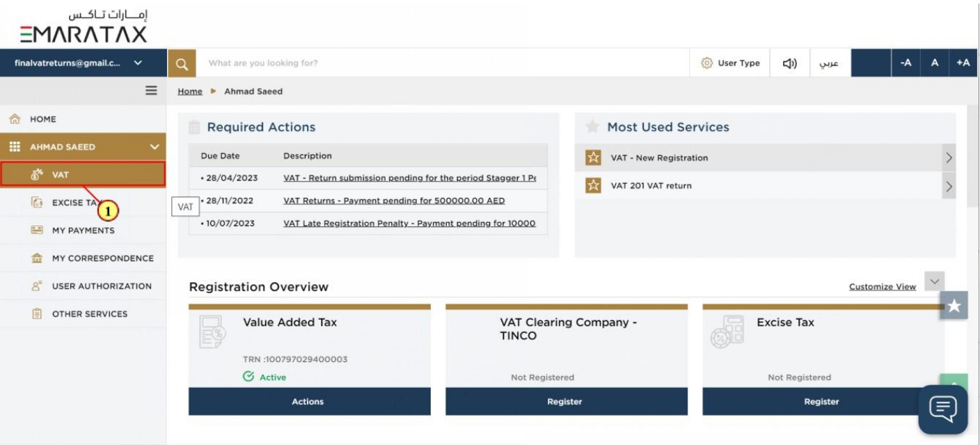Expand the account email dropdown

138,63
